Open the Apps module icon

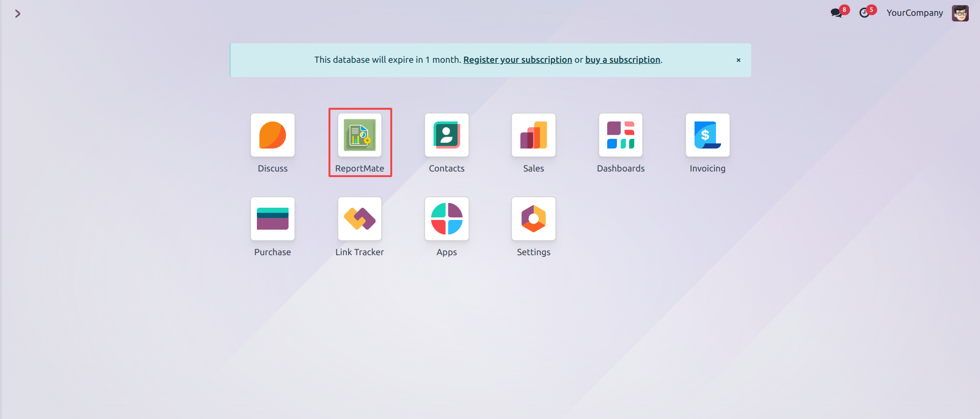point(446,219)
